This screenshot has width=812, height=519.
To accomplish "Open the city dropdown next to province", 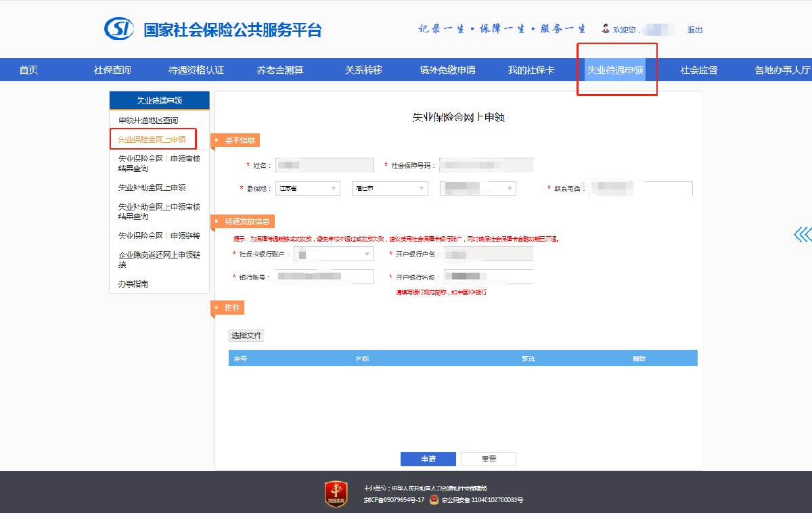I will 390,189.
